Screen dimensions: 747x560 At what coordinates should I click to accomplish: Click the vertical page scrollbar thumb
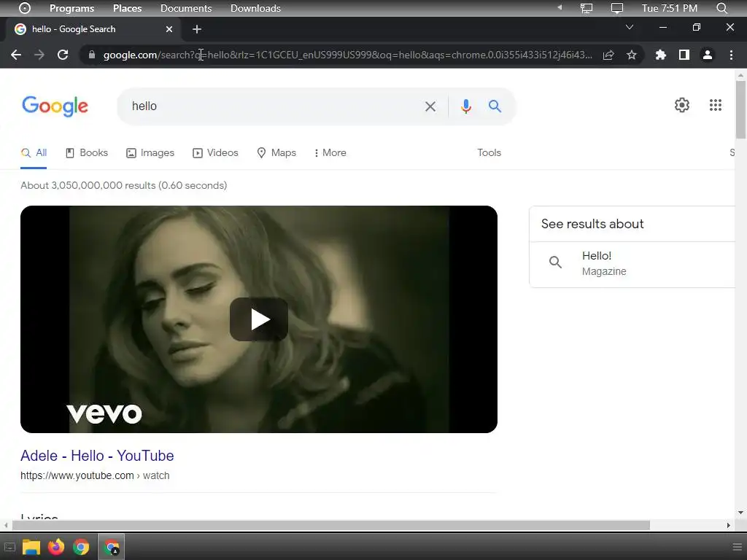pos(740,109)
